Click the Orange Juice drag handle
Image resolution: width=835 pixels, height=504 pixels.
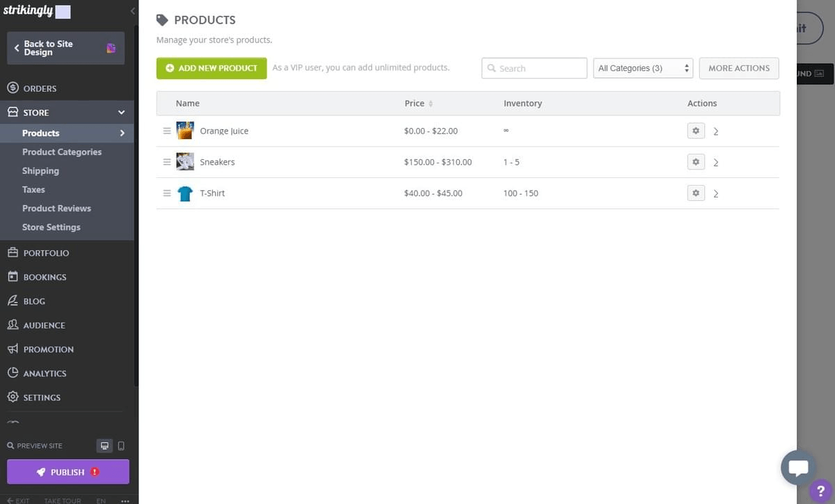167,131
